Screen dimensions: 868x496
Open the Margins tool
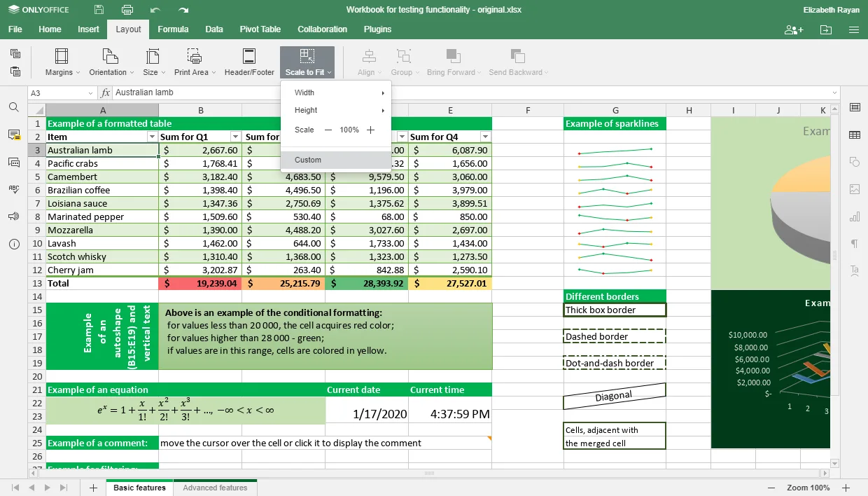(62, 62)
